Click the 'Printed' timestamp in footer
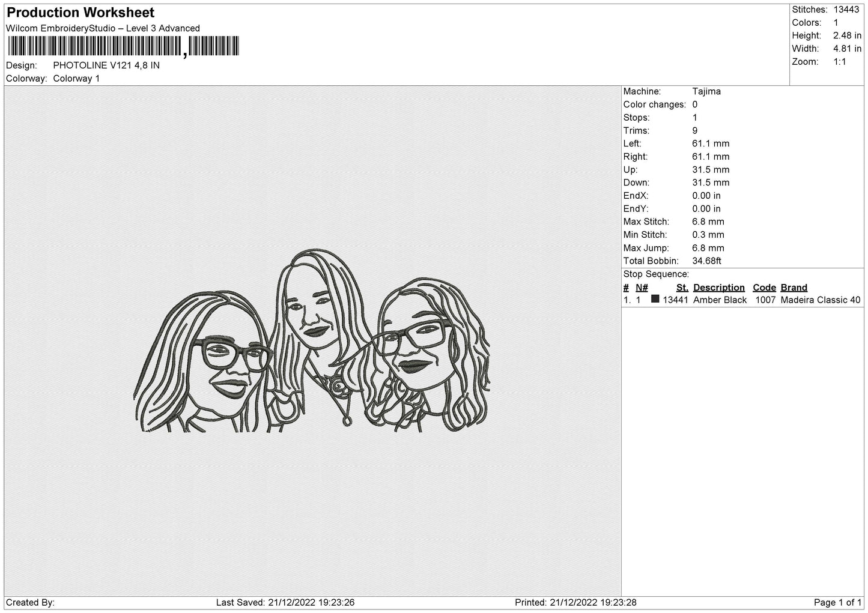The width and height of the screenshot is (868, 613). 575,603
